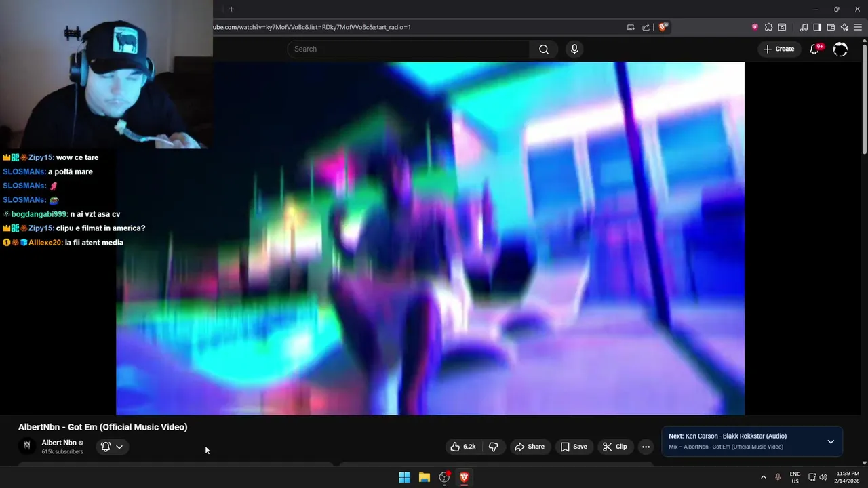The height and width of the screenshot is (488, 868).
Task: Click the Create button
Action: (x=778, y=49)
